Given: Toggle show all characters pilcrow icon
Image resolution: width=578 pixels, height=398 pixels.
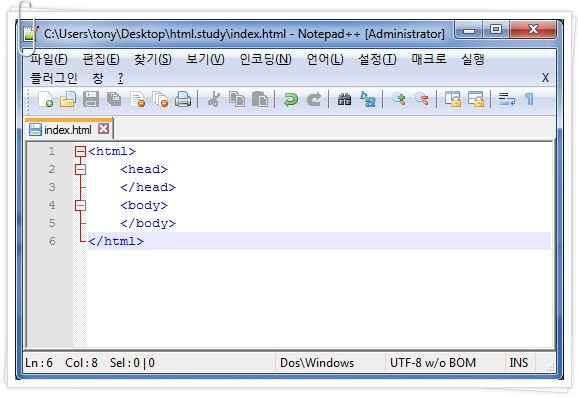Looking at the screenshot, I should click(529, 99).
